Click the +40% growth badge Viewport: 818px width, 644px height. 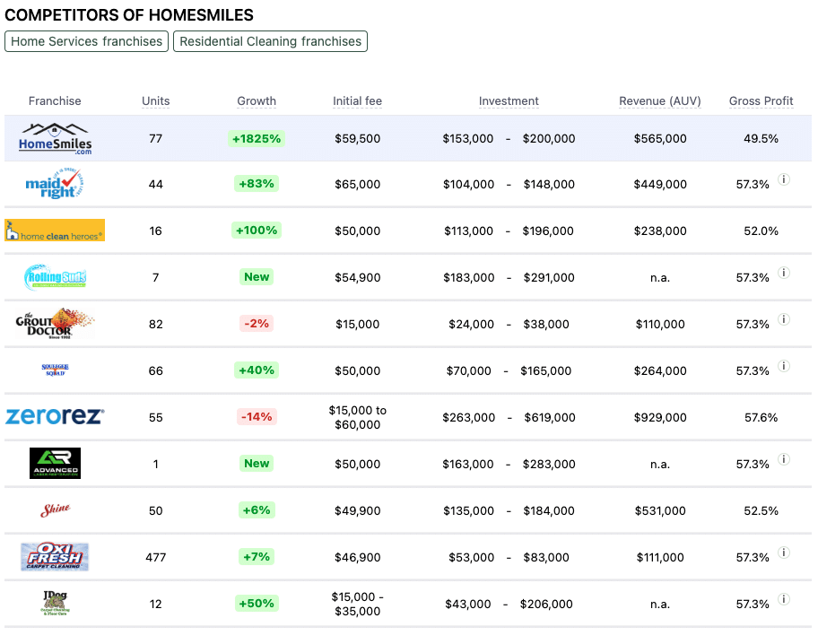pyautogui.click(x=257, y=370)
